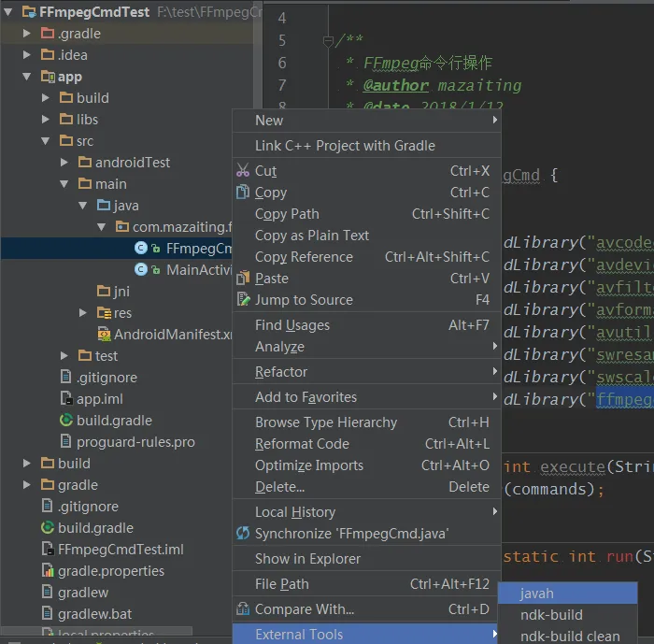Choose Browse Type Hierarchy

point(366,422)
